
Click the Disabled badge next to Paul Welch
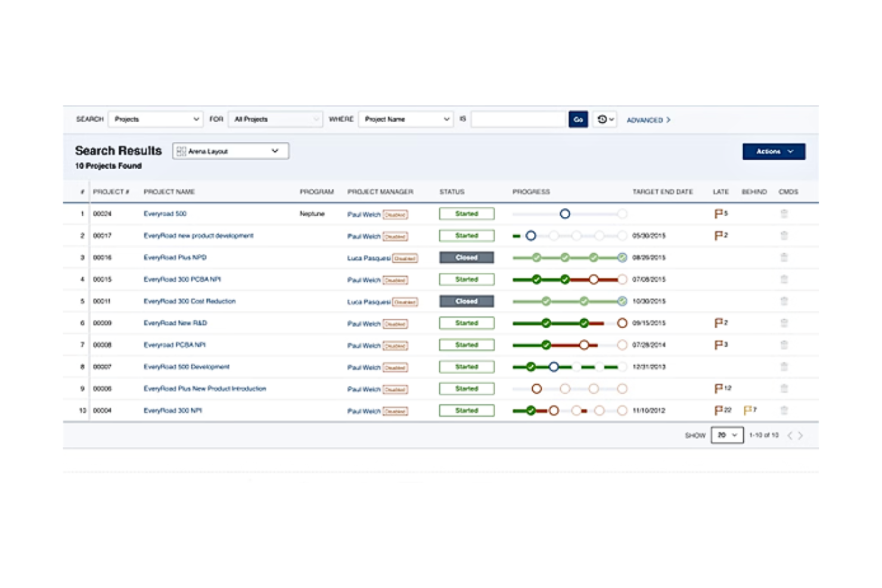[395, 214]
